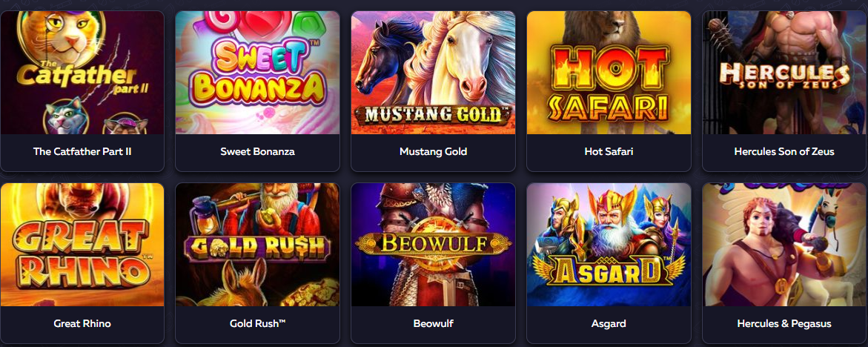Viewport: 868px width, 347px height.
Task: Select the Beowulf warrior artwork
Action: [x=434, y=245]
